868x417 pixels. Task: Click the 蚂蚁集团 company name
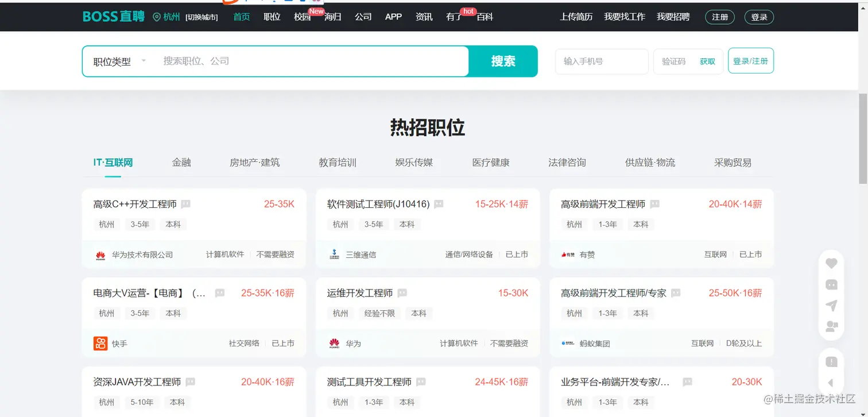pyautogui.click(x=595, y=343)
